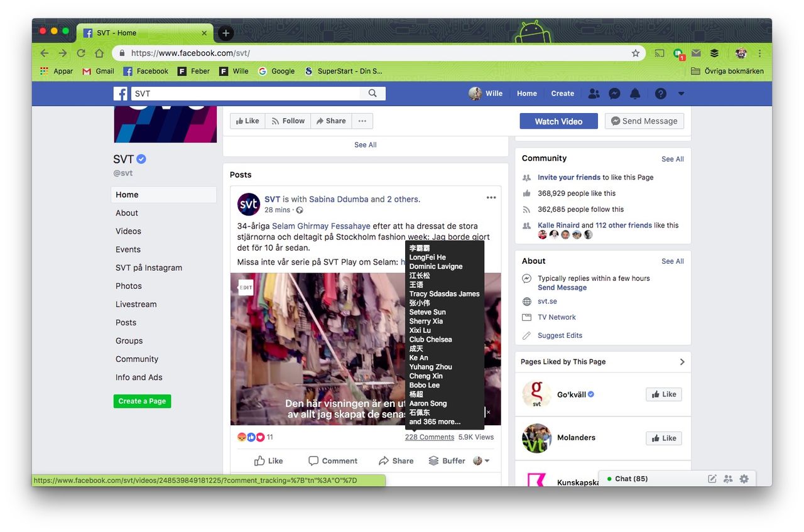Like the Go'kväll page
This screenshot has height=532, width=804.
coord(664,394)
